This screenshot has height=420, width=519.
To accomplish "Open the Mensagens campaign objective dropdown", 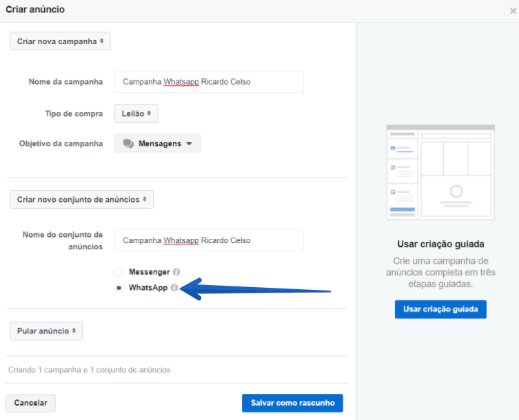I will click(x=157, y=143).
